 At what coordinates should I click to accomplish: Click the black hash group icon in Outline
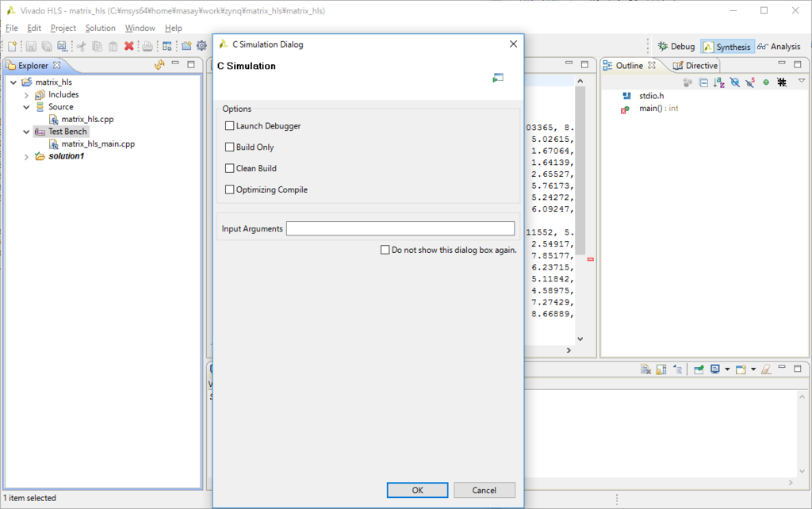click(781, 82)
